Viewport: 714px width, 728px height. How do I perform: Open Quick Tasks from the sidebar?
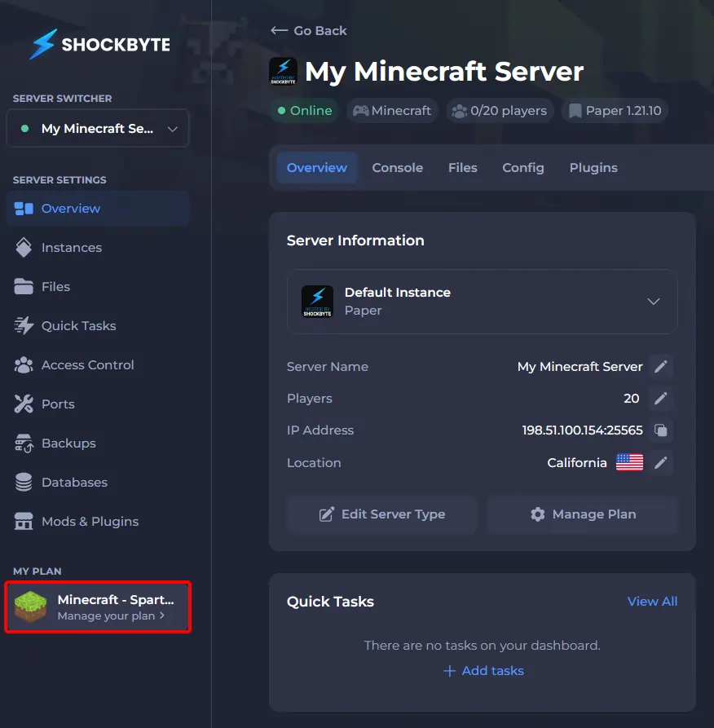(78, 326)
